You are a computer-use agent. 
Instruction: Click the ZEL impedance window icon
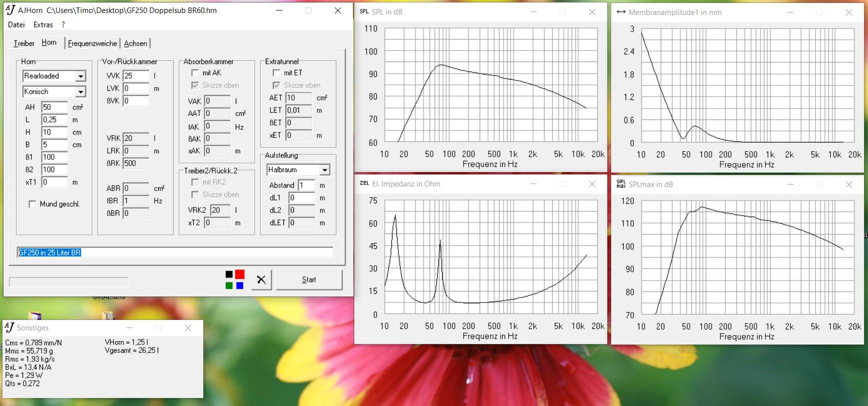[364, 183]
